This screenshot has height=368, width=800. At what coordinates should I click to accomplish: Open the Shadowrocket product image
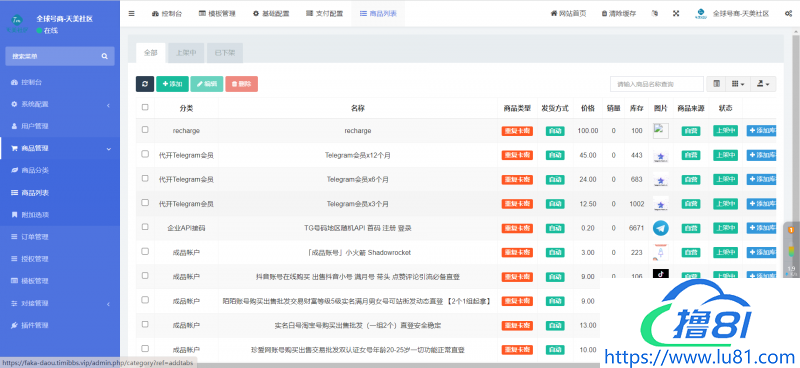click(x=661, y=252)
